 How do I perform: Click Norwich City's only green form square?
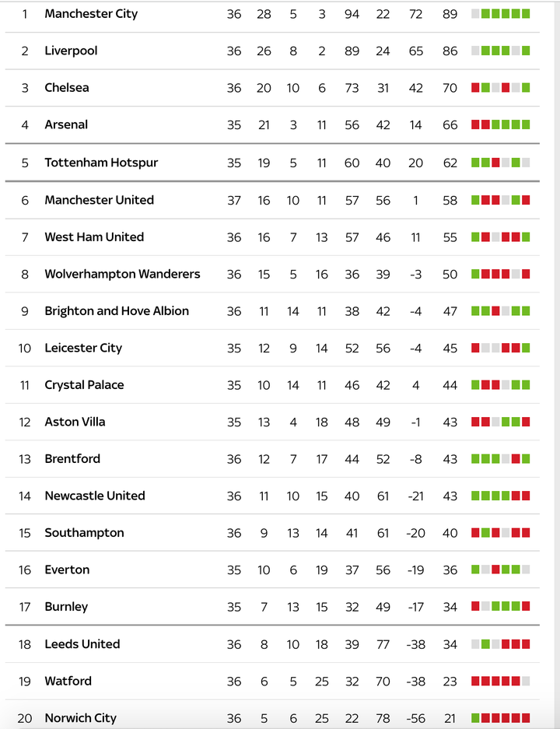[475, 718]
